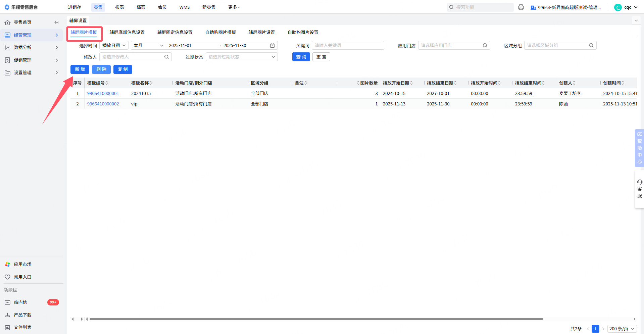The width and height of the screenshot is (644, 334).
Task: Sort the table by 播放开始日期
Action: 411,83
